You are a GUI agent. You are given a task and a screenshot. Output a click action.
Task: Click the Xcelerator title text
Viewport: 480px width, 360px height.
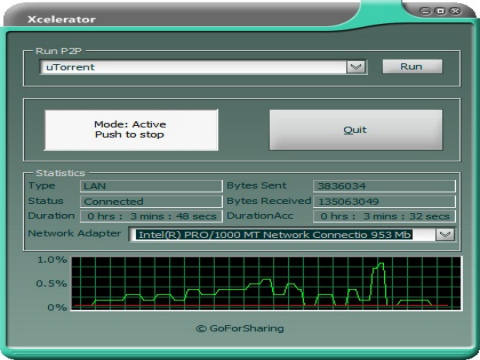click(x=62, y=19)
